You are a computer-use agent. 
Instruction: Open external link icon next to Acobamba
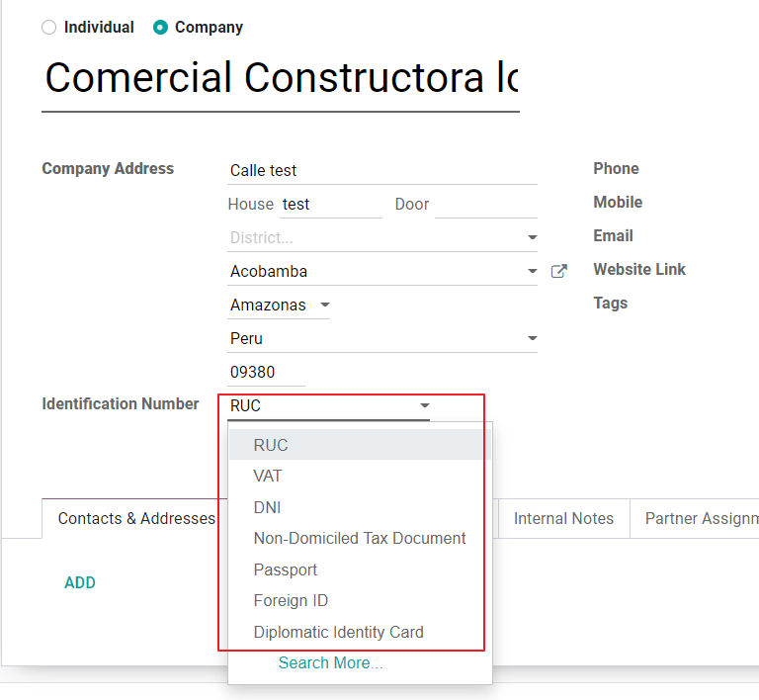pos(558,271)
